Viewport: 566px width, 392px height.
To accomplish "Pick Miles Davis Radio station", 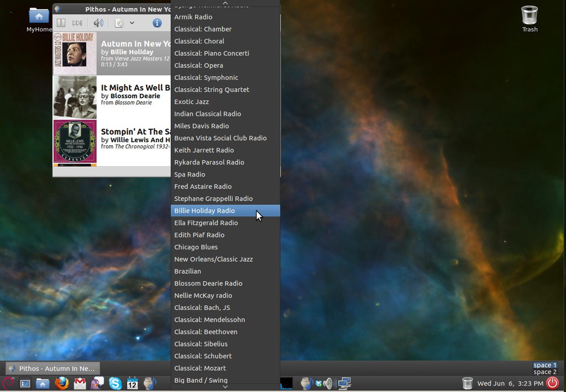I will coord(226,126).
